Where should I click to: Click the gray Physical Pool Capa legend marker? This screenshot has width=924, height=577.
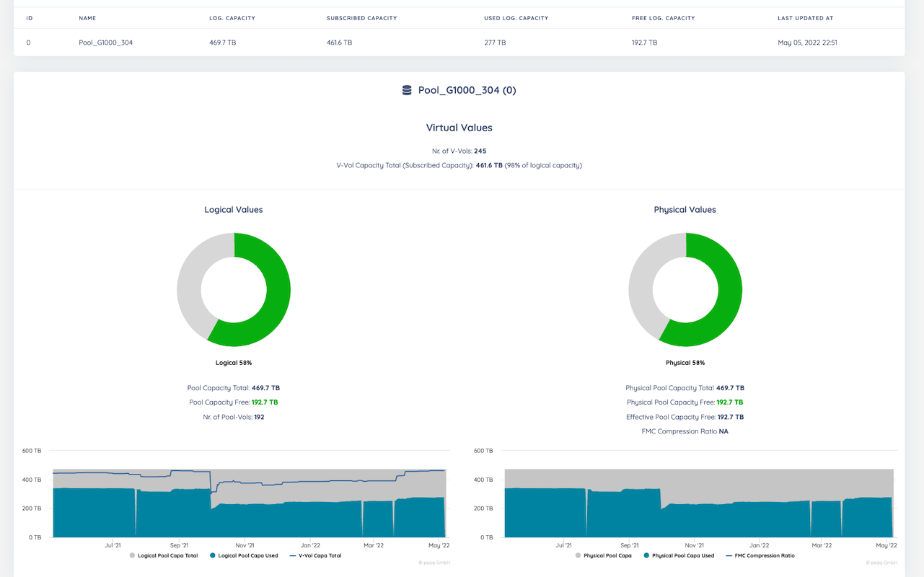point(578,555)
